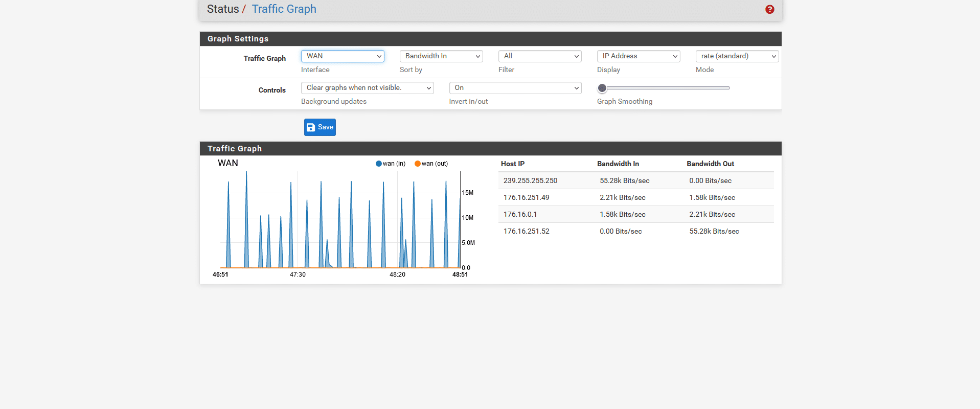Click the Bandwidth Out column header
This screenshot has width=980, height=409.
pyautogui.click(x=710, y=164)
